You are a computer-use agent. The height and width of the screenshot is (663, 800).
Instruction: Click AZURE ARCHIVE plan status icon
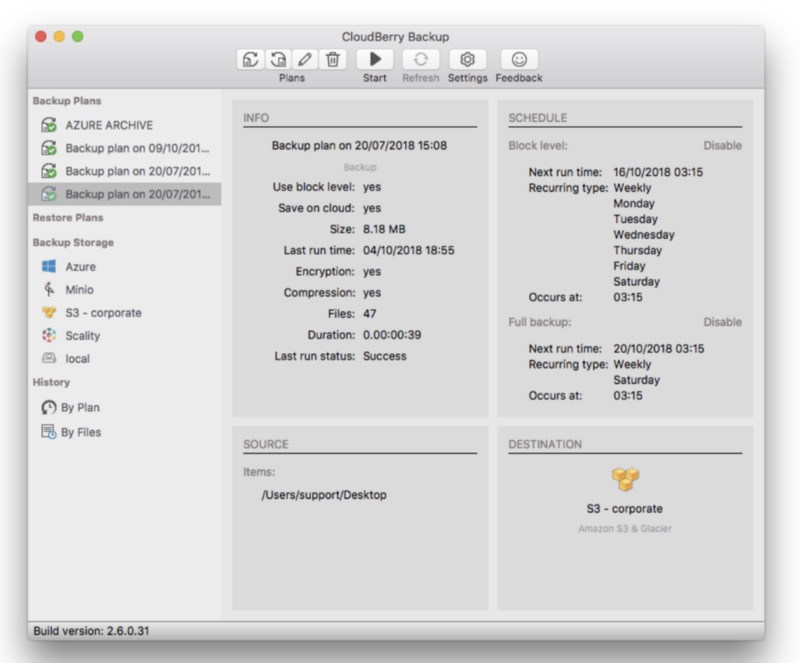coord(49,125)
